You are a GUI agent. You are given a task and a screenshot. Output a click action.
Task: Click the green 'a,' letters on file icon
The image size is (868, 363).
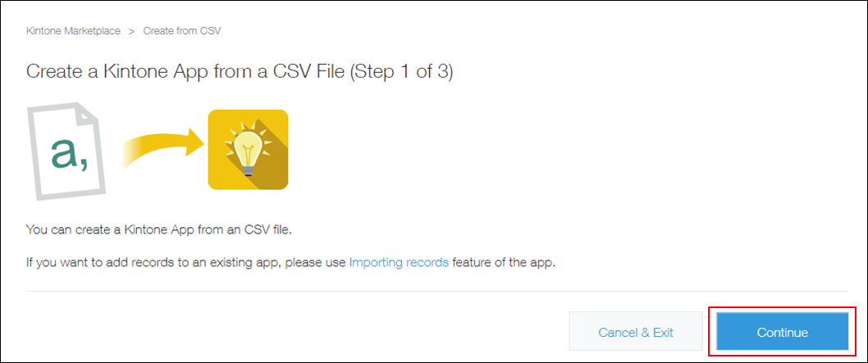69,152
